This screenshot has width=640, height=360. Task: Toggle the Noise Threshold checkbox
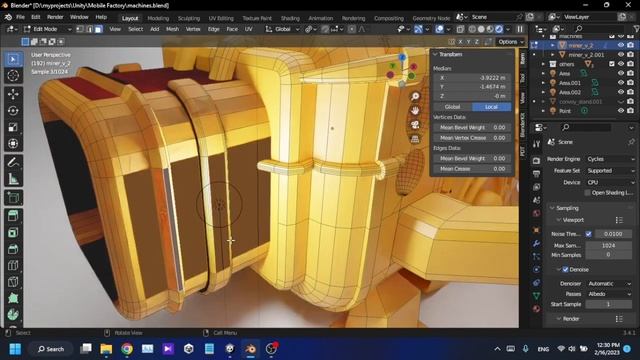588,234
